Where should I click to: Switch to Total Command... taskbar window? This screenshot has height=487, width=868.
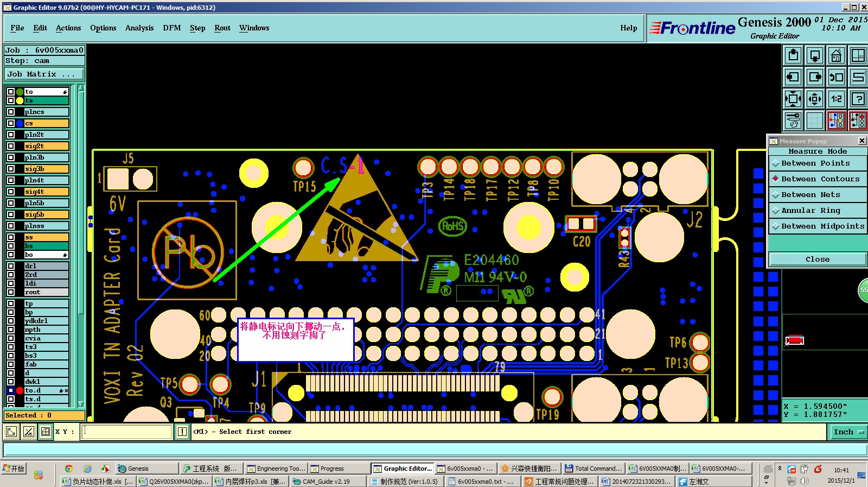(x=593, y=469)
